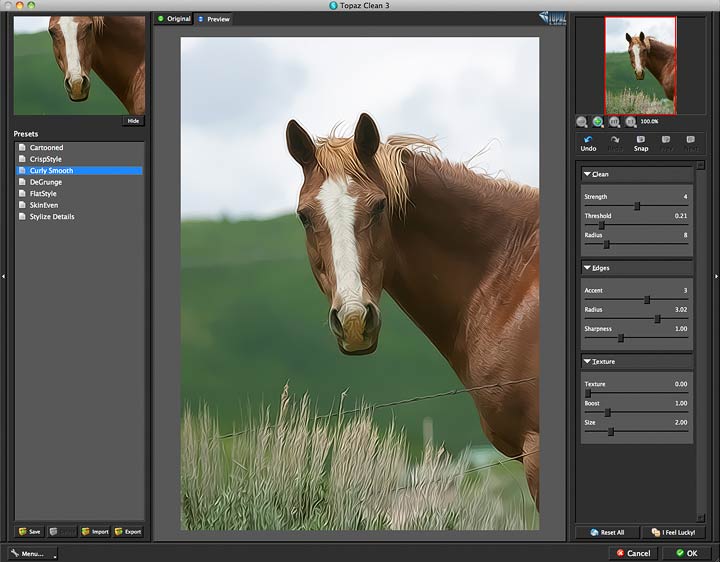
Task: Click the Size value 2.00
Action: click(x=681, y=422)
